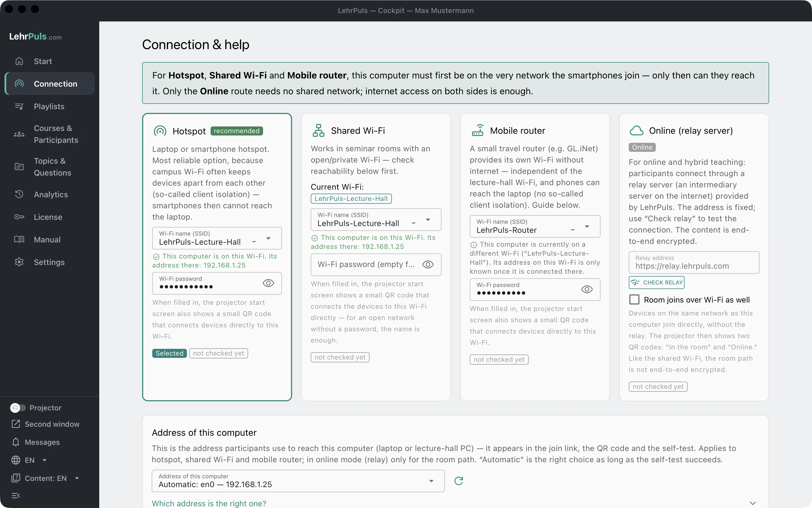Open the Manual page
Screen dimensions: 812x508
pyautogui.click(x=50, y=239)
